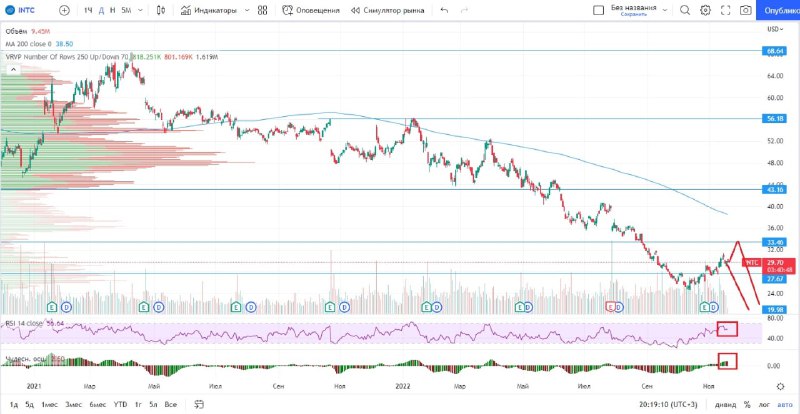The width and height of the screenshot is (800, 414).
Task: Set range to 1мес
Action: coord(49,404)
